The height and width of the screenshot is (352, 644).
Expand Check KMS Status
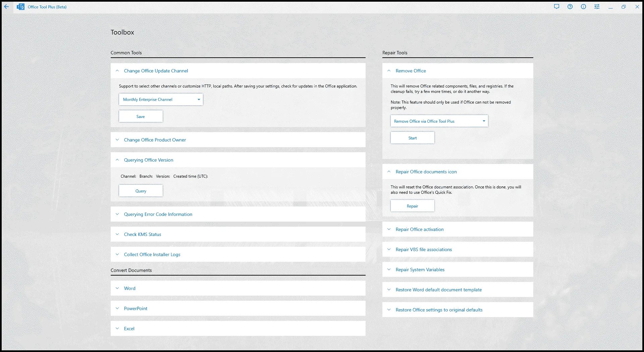(x=238, y=234)
